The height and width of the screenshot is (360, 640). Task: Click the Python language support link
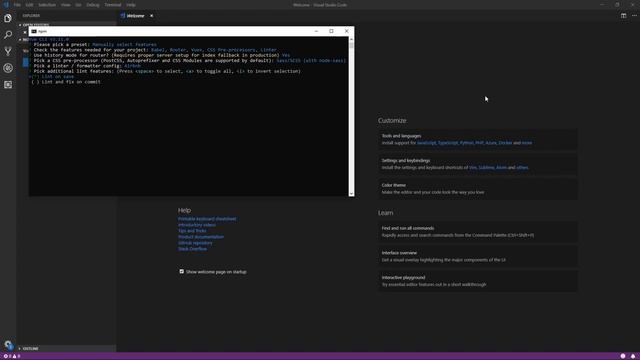point(467,143)
